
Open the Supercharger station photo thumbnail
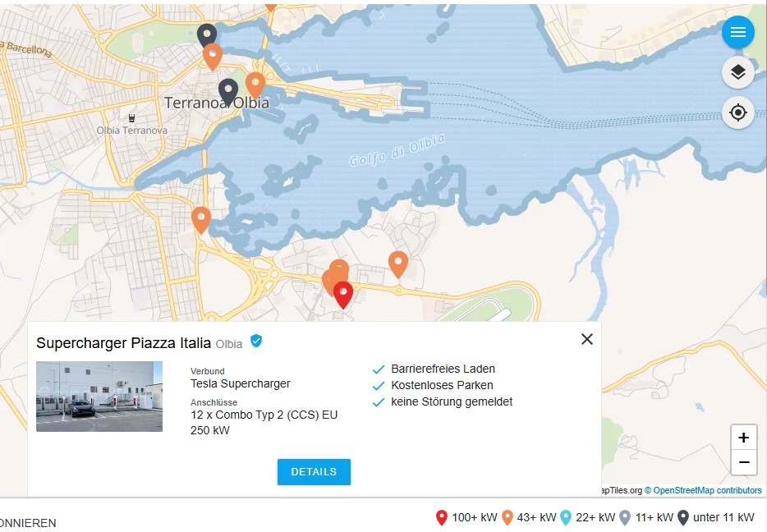99,397
